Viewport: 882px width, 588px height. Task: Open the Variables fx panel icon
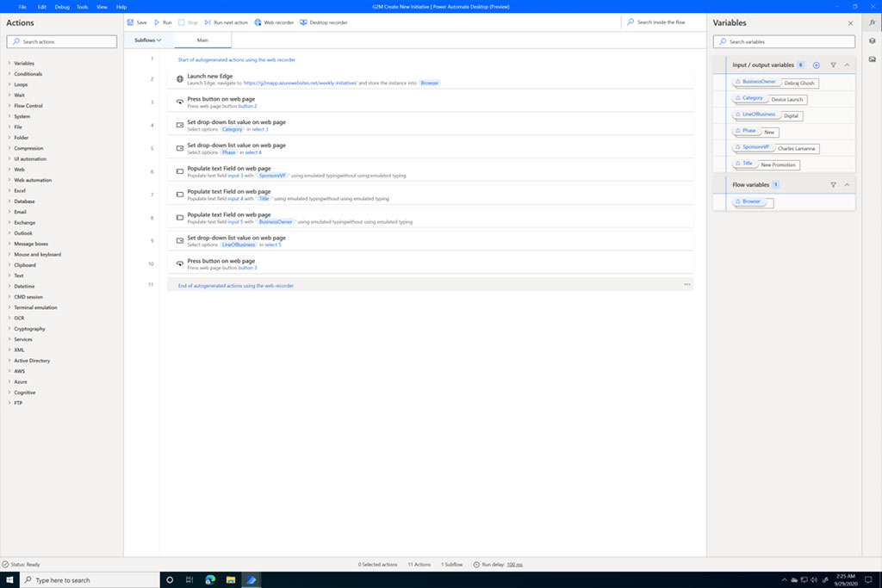click(873, 23)
